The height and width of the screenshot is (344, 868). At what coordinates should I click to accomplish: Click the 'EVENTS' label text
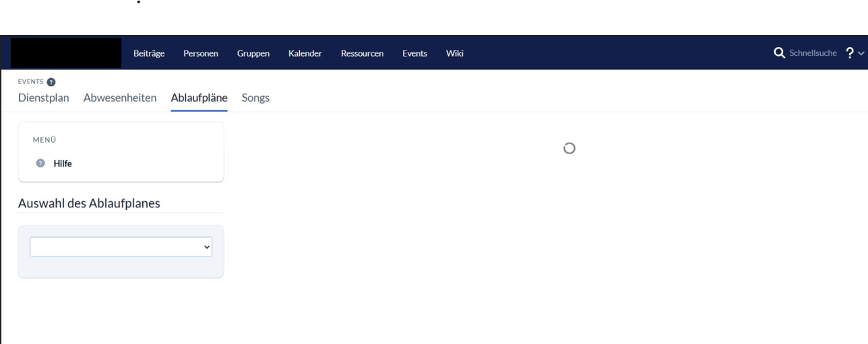(31, 82)
